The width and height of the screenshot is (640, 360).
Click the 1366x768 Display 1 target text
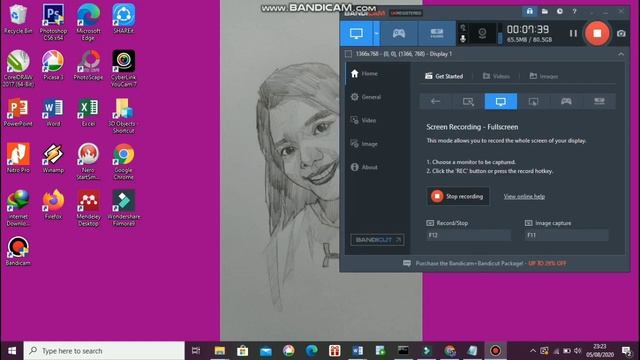coord(404,54)
